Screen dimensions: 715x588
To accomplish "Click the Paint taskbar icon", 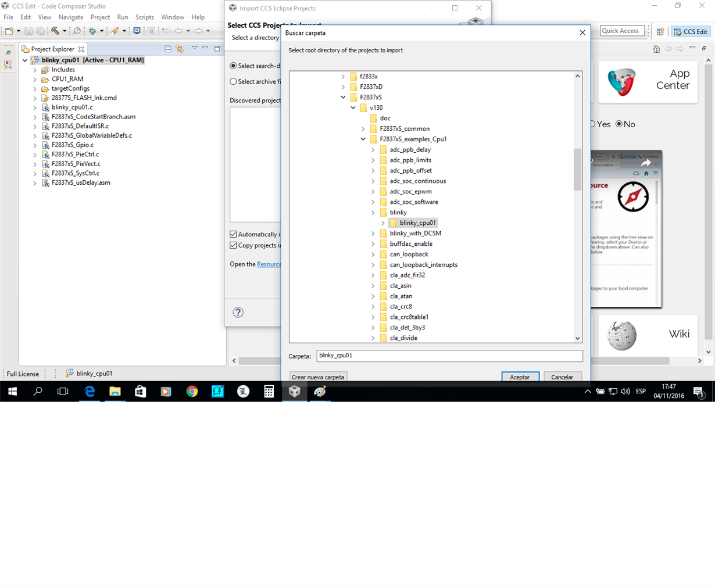I will [x=320, y=392].
